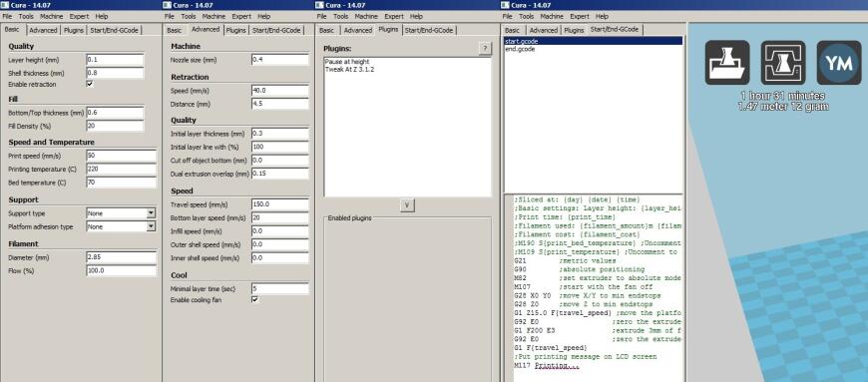Toggle the Enable cooling fan checkbox
Screen dimensions: 868x382
tap(254, 299)
